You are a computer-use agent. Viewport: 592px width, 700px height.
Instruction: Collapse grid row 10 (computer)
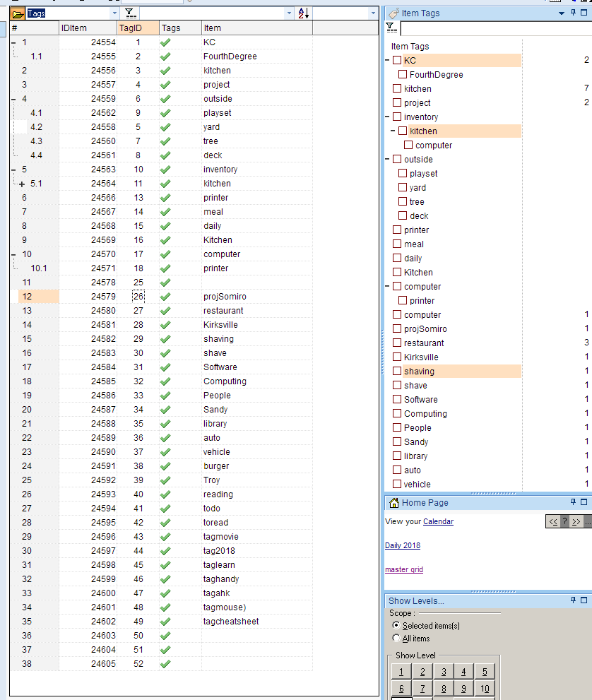click(x=13, y=255)
